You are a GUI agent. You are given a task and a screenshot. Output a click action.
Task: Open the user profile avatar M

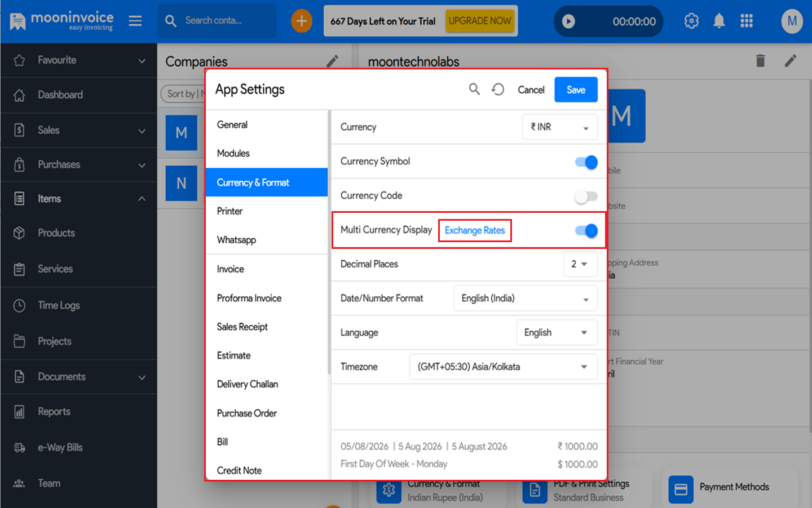pyautogui.click(x=792, y=21)
